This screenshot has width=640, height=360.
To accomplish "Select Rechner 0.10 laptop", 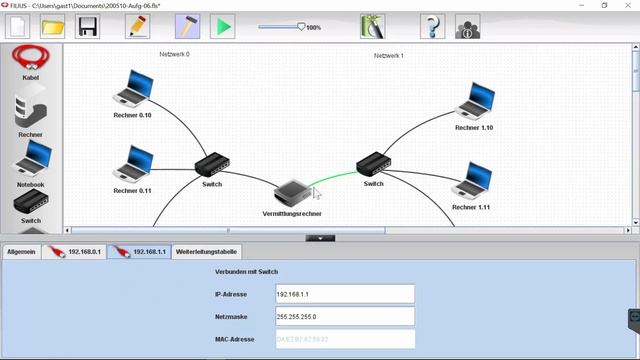I will tap(133, 88).
